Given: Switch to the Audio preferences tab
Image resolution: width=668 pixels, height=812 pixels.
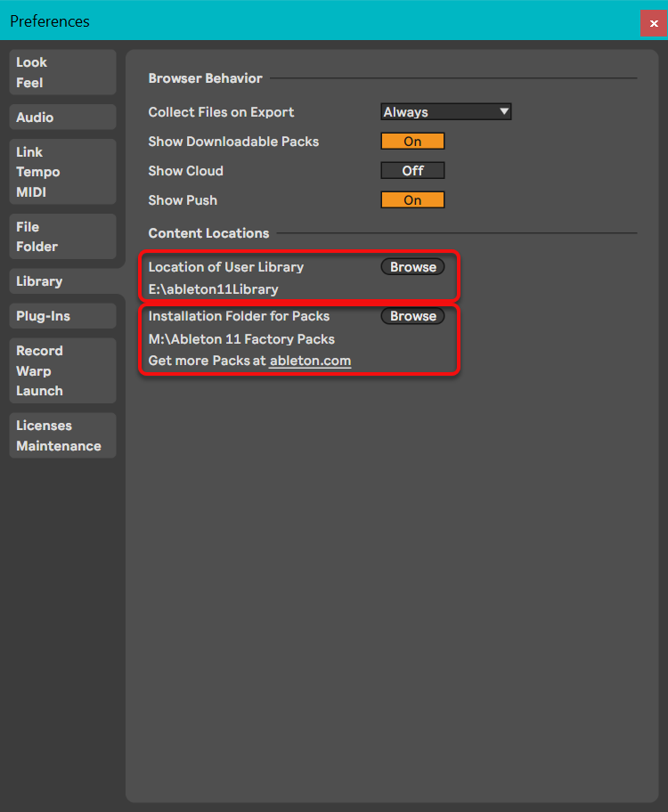Looking at the screenshot, I should tap(62, 118).
